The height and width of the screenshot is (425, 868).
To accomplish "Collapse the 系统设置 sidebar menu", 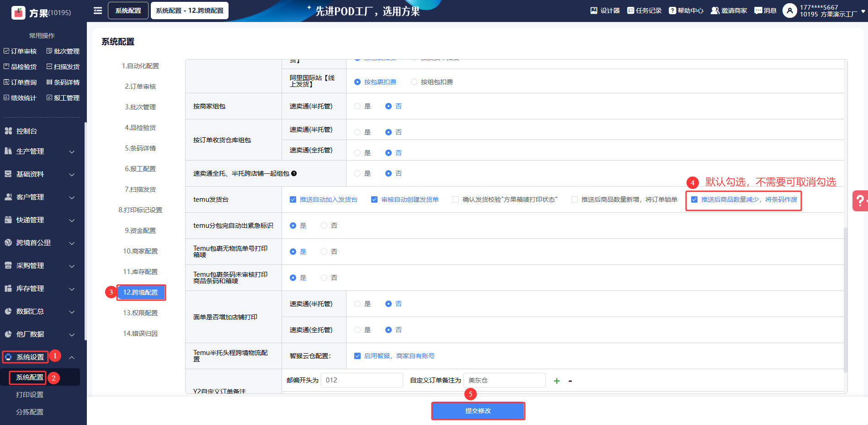I will (72, 357).
